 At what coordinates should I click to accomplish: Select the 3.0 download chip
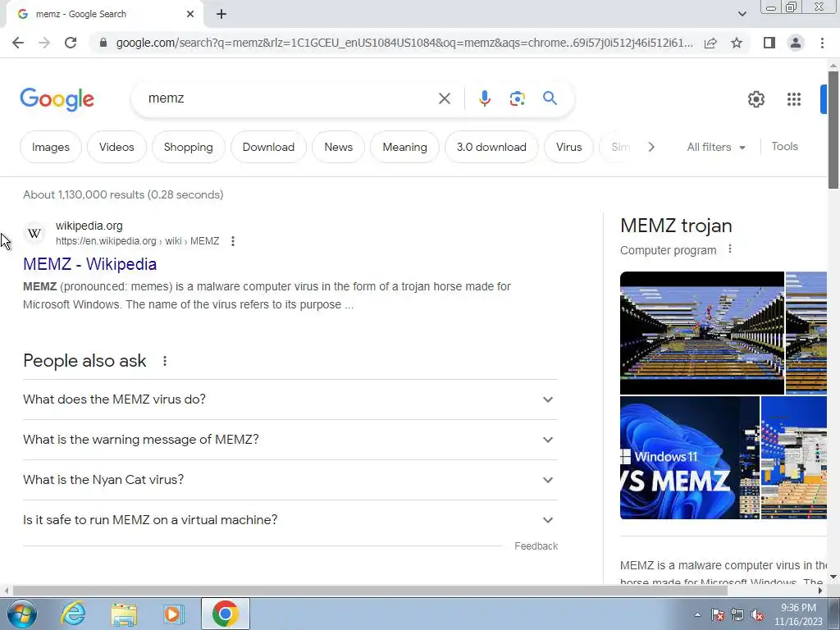[491, 147]
